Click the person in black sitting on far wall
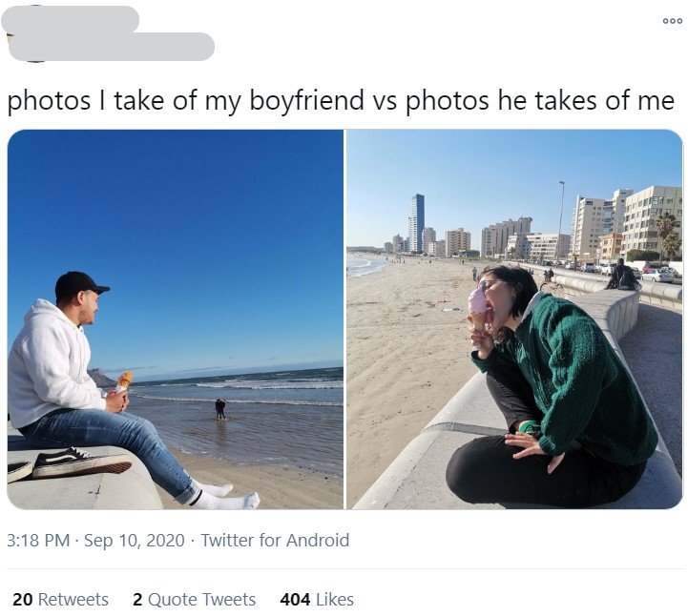Image resolution: width=688 pixels, height=616 pixels. pos(623,275)
